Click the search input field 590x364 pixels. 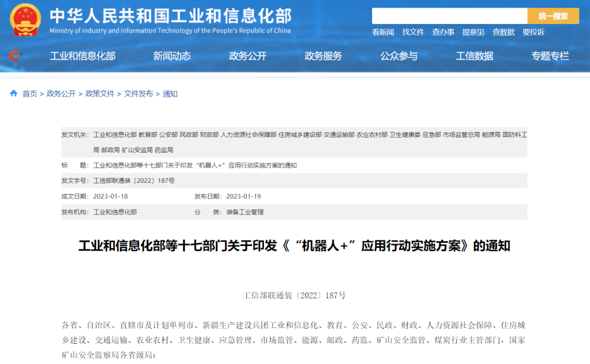pos(449,16)
